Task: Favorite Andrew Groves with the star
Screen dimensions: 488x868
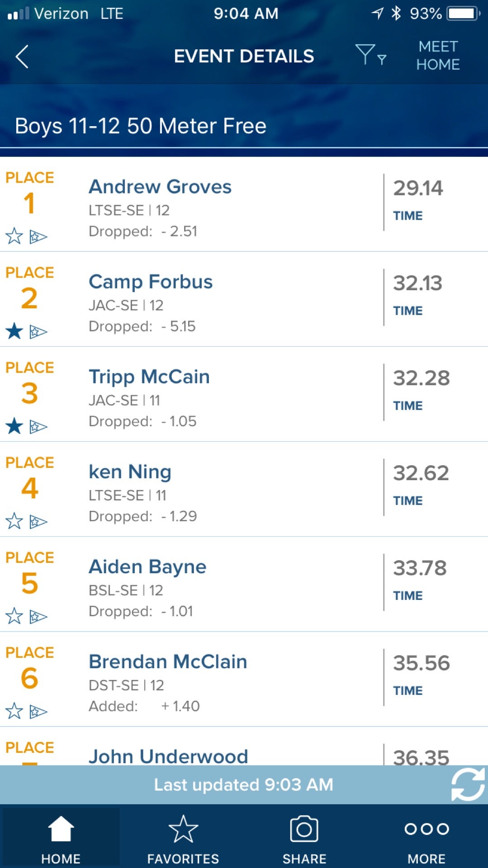Action: (x=14, y=236)
